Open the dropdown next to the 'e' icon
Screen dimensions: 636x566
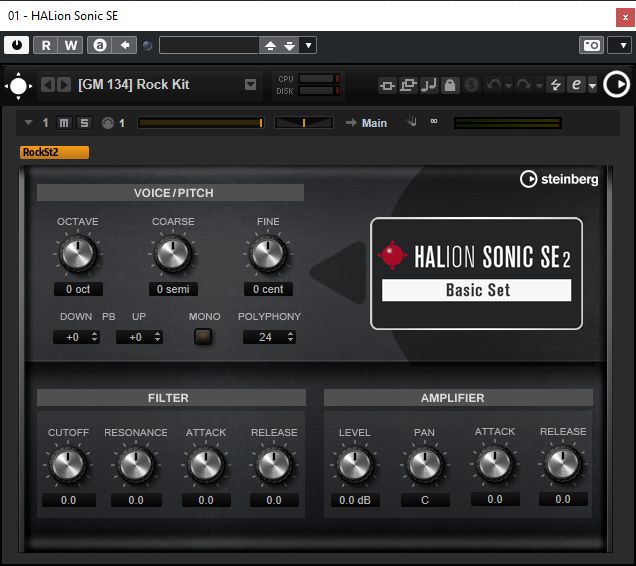[592, 86]
